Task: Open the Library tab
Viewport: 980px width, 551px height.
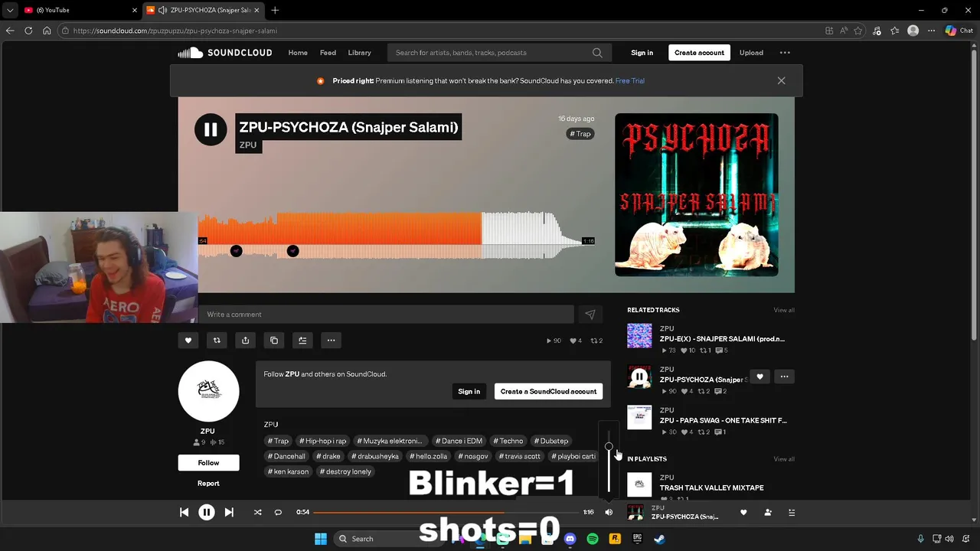Action: pos(359,53)
